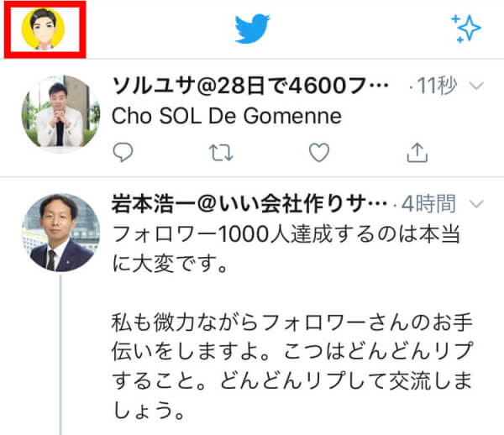Follow the thread line below 岩本浩一 avatar
Screen dimensions: 504x435
pyautogui.click(x=60, y=354)
